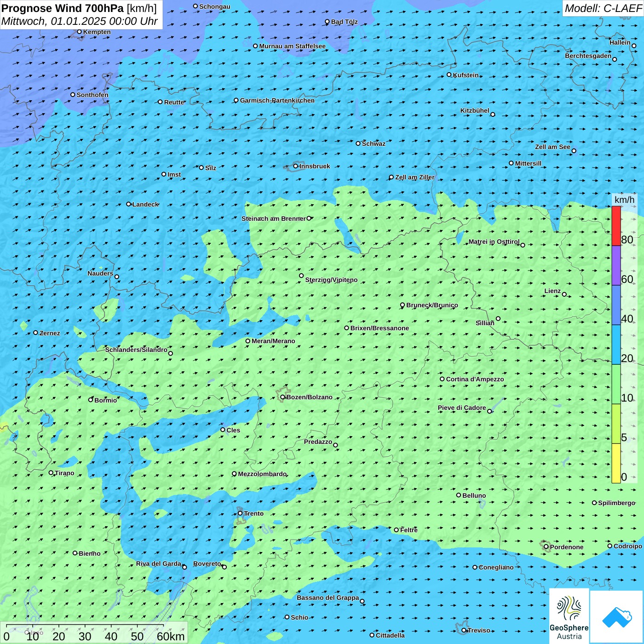Screen dimensions: 644x644
Task: Click the Innsbruck city marker
Action: (x=296, y=166)
